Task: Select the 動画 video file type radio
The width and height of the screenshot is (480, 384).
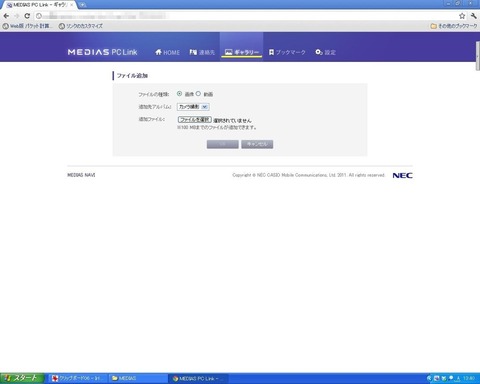Action: point(198,94)
